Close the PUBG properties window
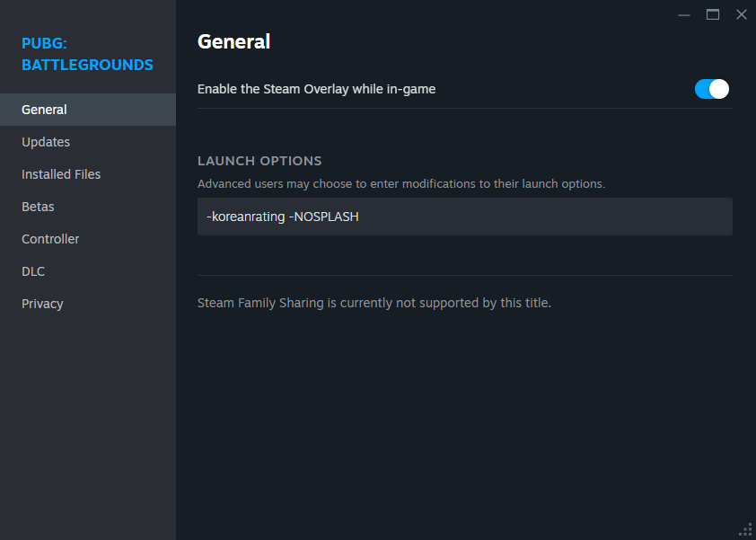Screen dimensions: 756x540 coord(741,14)
